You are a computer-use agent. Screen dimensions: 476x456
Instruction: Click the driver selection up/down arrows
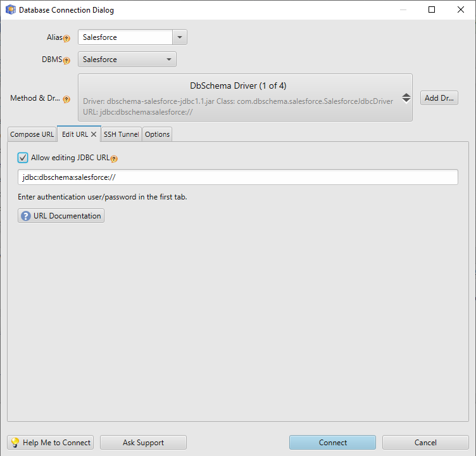pos(406,98)
